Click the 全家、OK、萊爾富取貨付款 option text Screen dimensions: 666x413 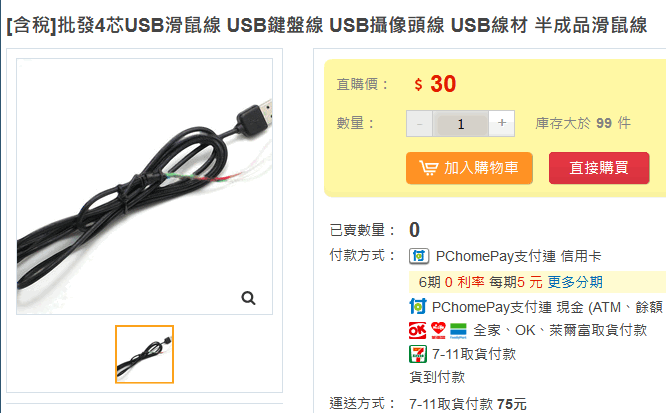tap(560, 330)
